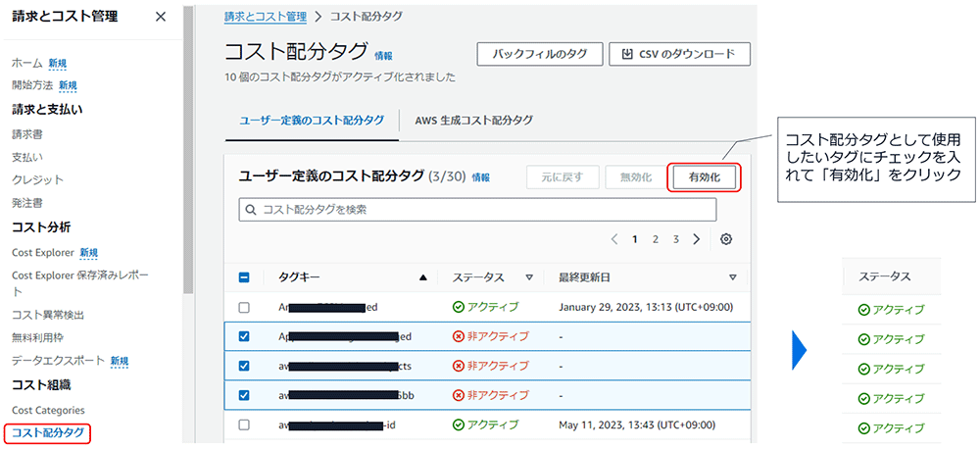Focus the コスト配分タグを検索 search field

(477, 210)
